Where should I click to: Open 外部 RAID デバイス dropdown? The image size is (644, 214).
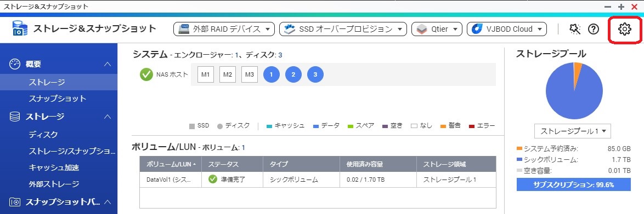[x=224, y=29]
